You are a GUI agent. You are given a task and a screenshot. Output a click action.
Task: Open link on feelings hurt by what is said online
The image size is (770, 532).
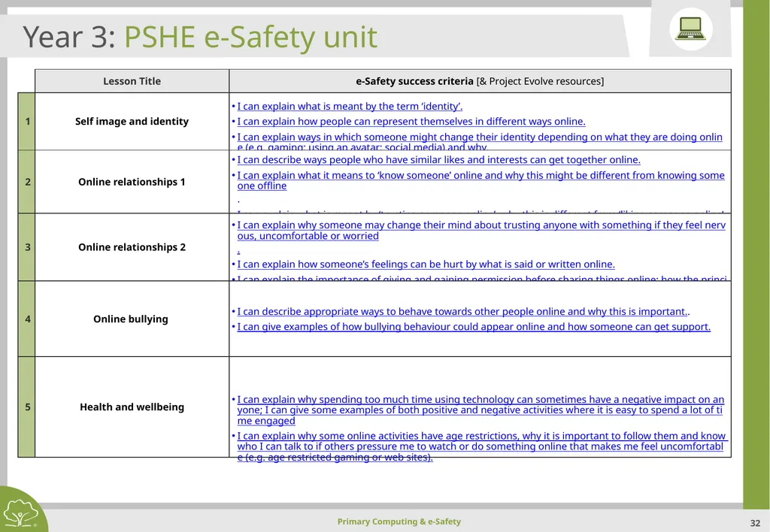pos(426,264)
